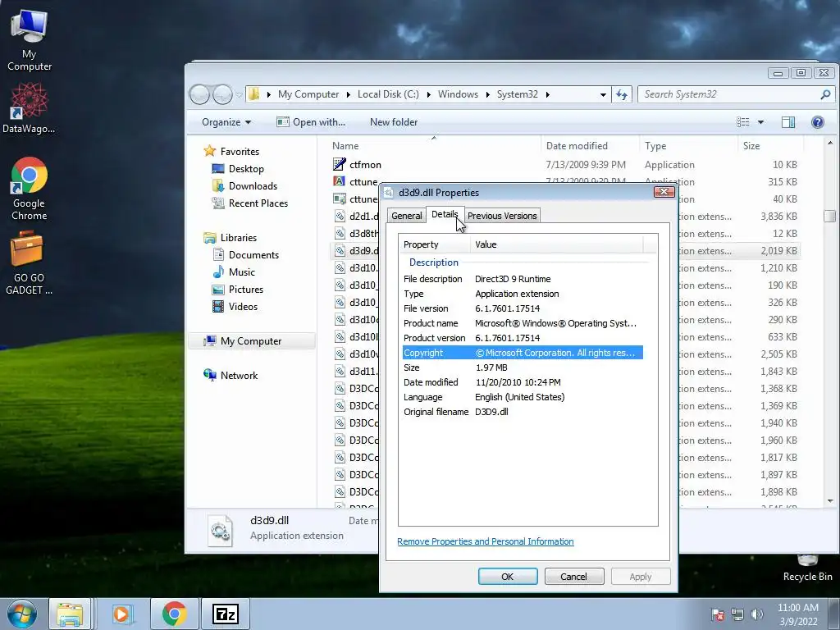Click the search magnifier icon
The image size is (840, 630).
point(825,94)
